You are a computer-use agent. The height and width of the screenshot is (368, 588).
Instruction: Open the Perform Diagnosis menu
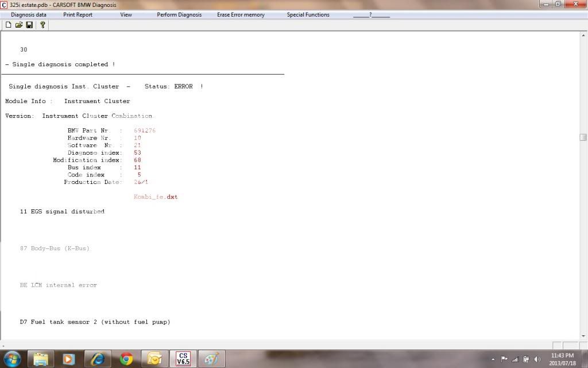click(x=179, y=15)
